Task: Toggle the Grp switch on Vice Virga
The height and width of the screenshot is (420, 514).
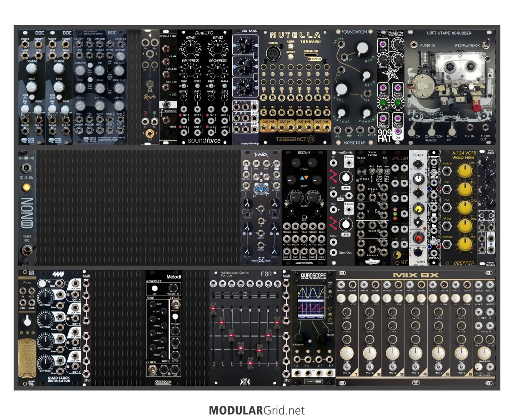Action: [371, 171]
